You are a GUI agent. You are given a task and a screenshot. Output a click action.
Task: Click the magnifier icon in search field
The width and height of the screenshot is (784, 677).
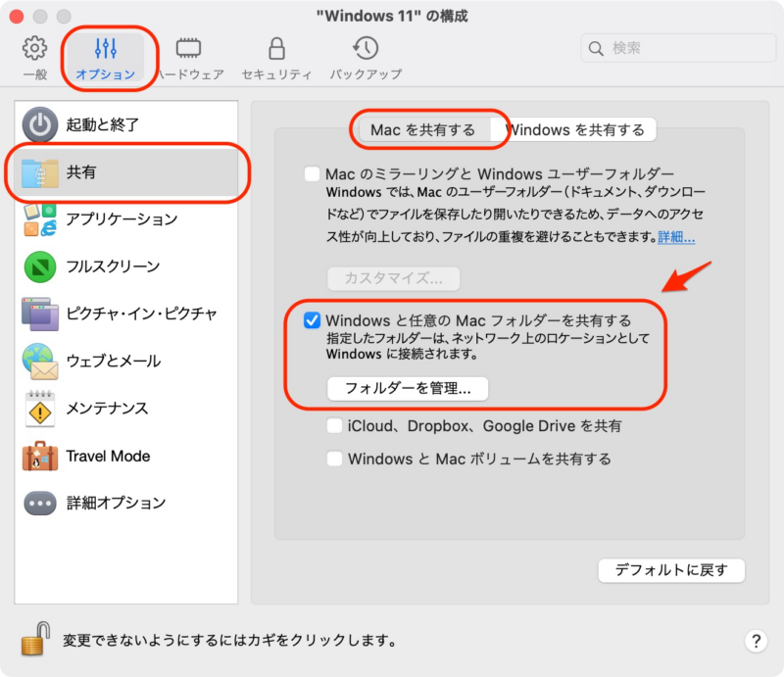pyautogui.click(x=596, y=49)
